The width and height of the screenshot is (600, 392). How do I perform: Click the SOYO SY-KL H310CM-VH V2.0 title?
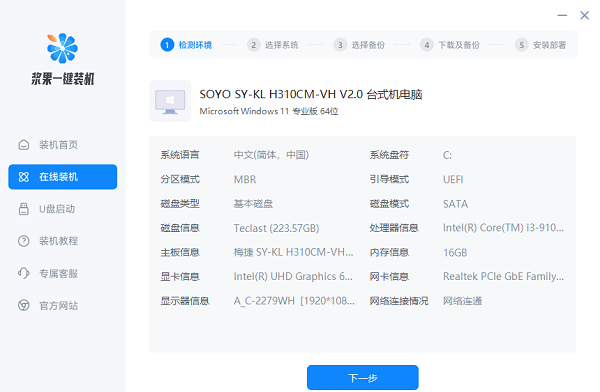point(311,94)
